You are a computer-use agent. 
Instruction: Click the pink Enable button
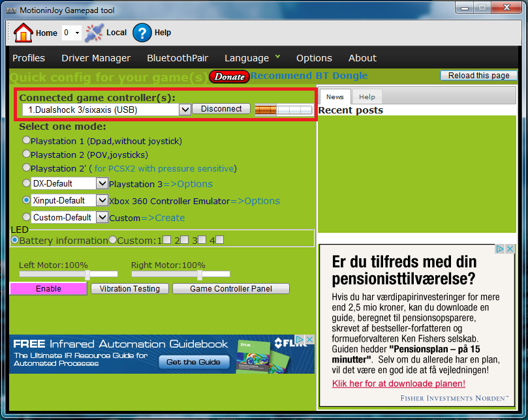[x=48, y=289]
